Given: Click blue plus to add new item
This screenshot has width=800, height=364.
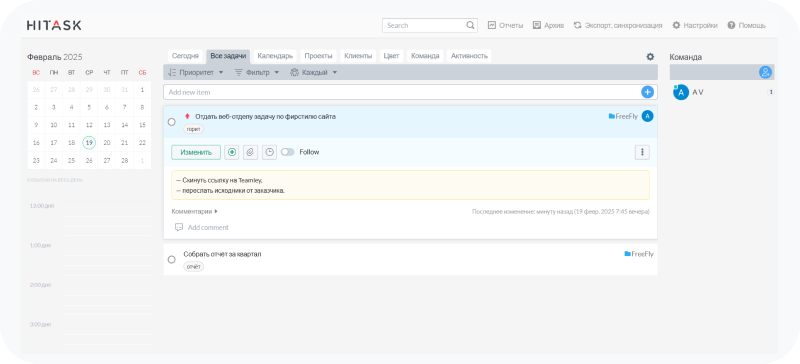Looking at the screenshot, I should click(647, 92).
